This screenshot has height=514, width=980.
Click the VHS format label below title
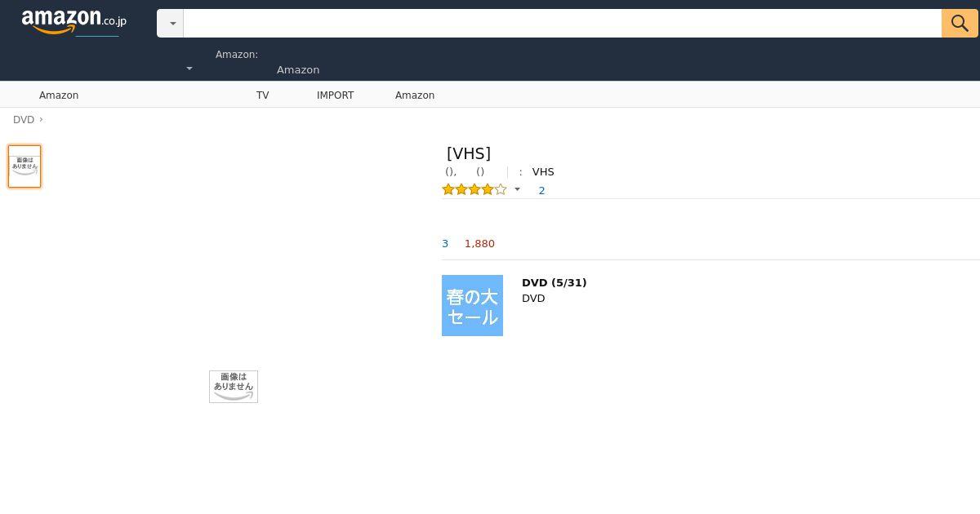point(543,172)
